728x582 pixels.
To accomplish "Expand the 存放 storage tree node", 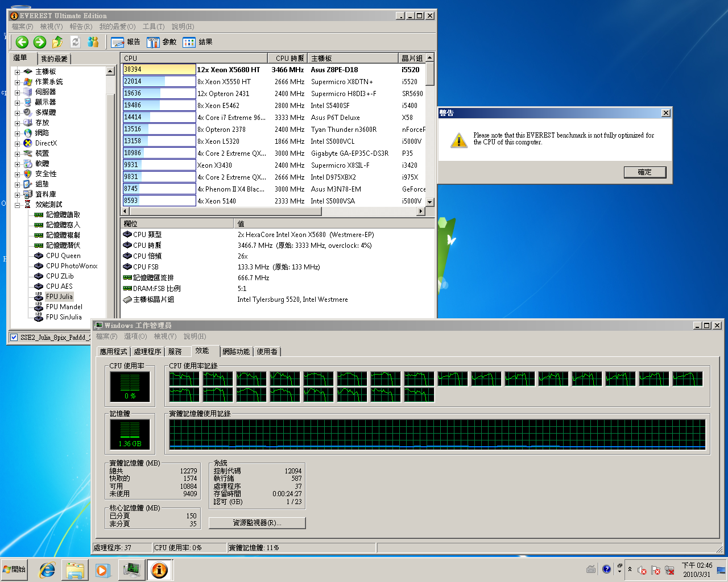I will point(17,123).
